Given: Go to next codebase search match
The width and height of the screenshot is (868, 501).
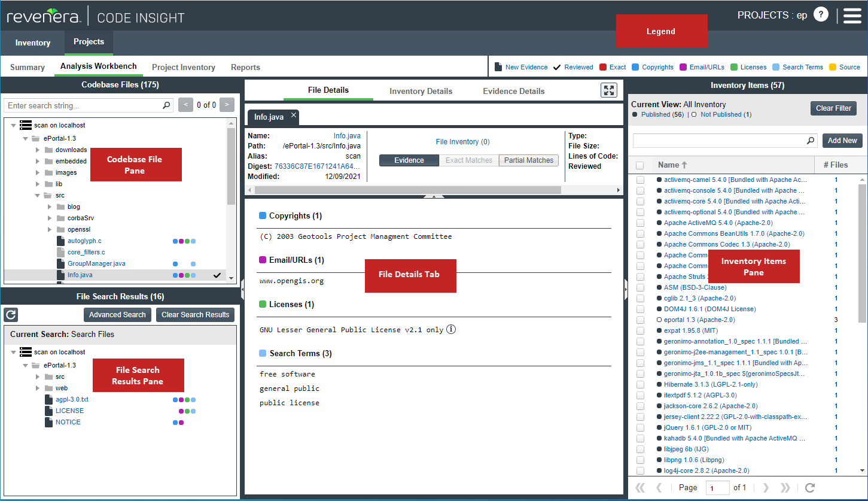Looking at the screenshot, I should pos(227,105).
